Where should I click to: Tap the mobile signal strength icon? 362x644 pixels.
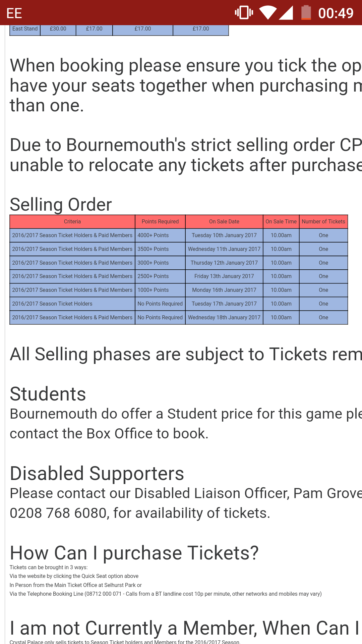click(x=286, y=13)
